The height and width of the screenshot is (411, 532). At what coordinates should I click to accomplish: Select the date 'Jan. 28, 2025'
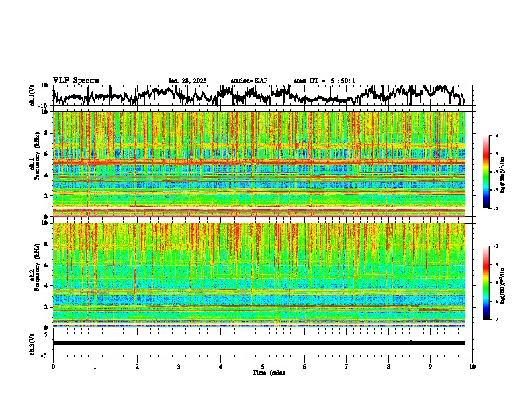(x=187, y=81)
